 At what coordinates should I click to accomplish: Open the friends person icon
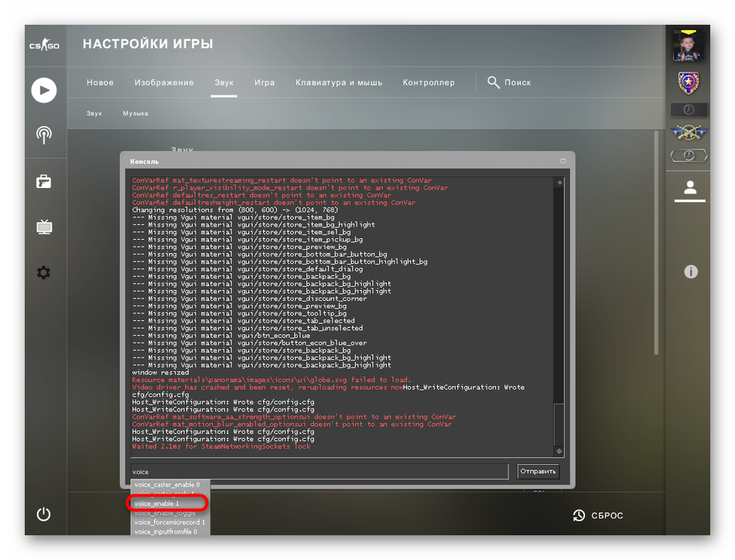tap(690, 188)
